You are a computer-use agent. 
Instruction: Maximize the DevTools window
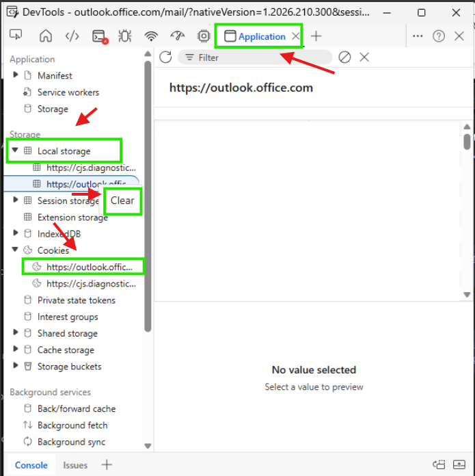pos(421,12)
